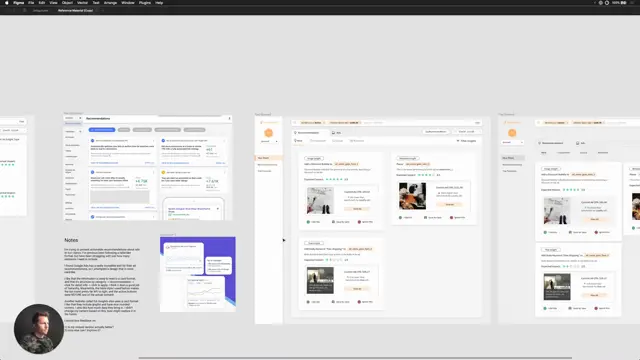The width and height of the screenshot is (640, 360).
Task: Open the Arrange menu
Action: coord(110,3)
